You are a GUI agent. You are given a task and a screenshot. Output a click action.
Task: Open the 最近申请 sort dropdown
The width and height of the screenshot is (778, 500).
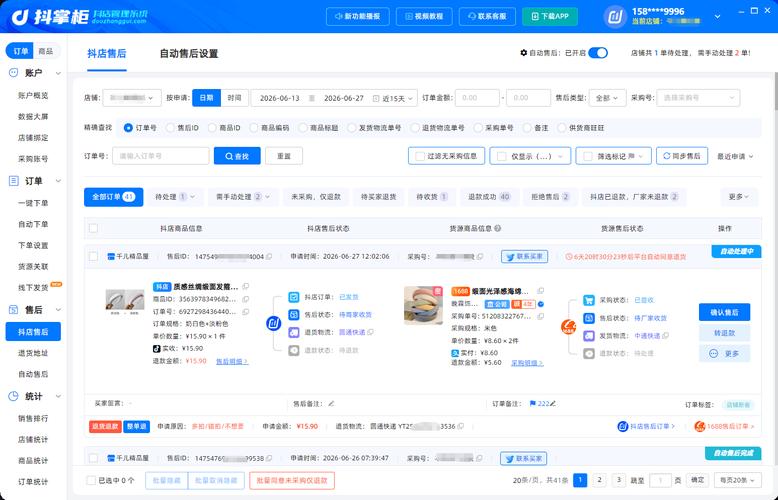click(735, 156)
